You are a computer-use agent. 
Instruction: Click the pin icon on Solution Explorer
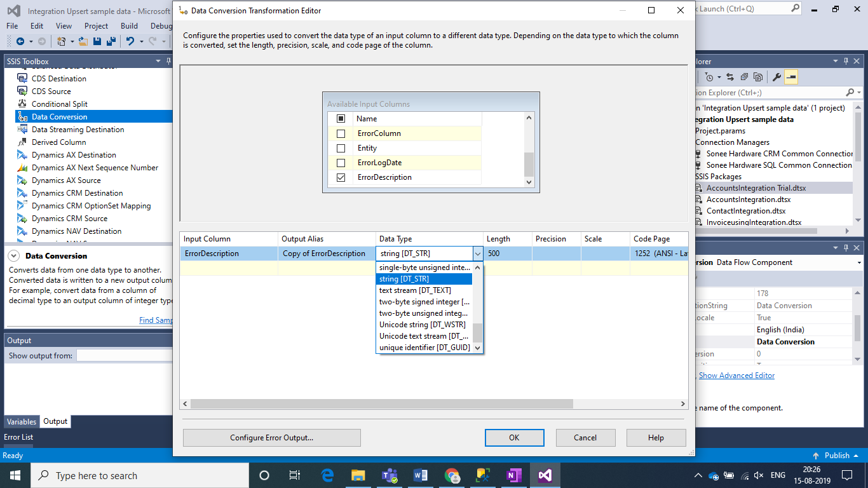(x=846, y=61)
